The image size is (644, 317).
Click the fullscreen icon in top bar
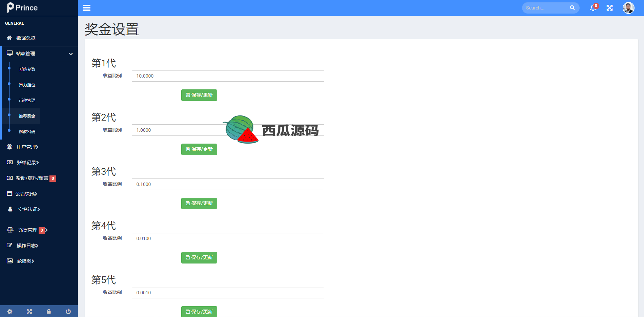pos(610,8)
